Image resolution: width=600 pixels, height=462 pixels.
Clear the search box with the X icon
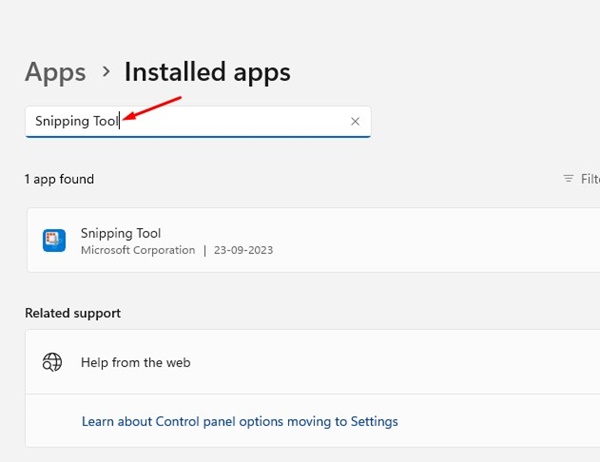pos(355,121)
